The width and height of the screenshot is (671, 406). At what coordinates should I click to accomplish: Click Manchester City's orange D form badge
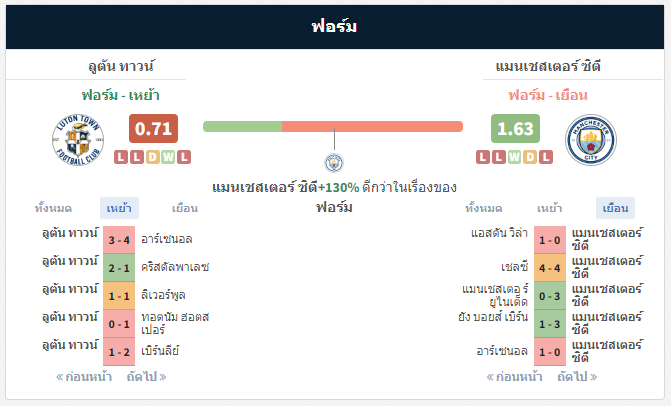pyautogui.click(x=530, y=157)
